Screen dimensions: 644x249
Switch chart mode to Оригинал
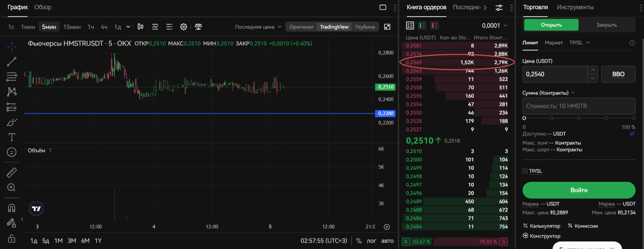(x=301, y=27)
